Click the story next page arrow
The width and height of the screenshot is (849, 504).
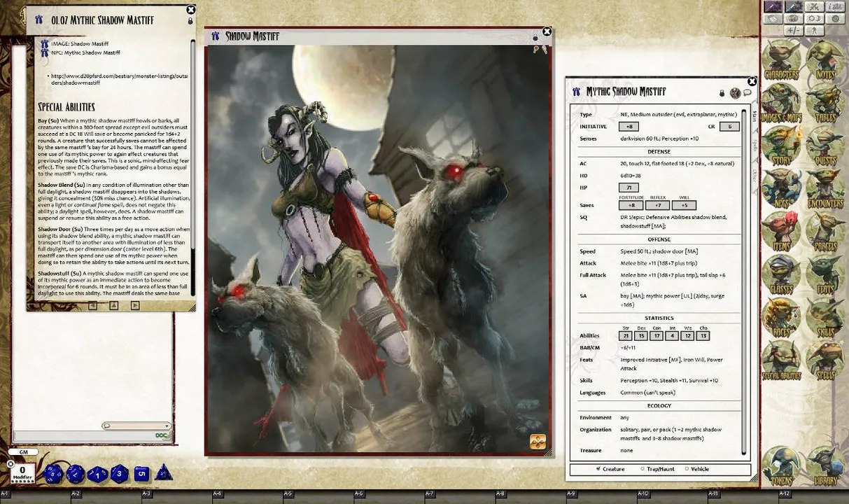tap(135, 305)
